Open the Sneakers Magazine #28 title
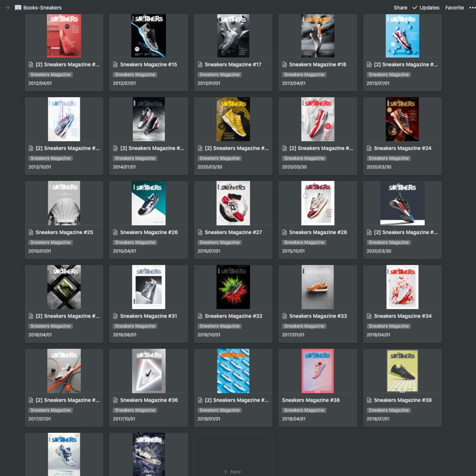Image resolution: width=476 pixels, height=476 pixels. (318, 233)
